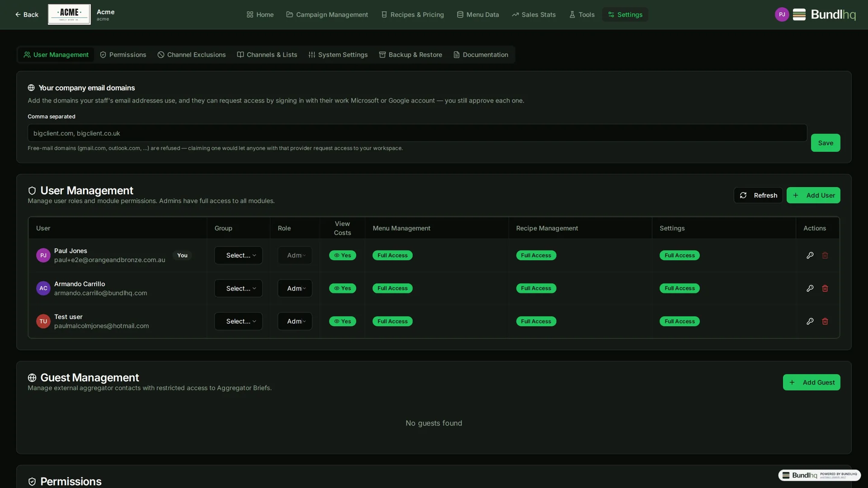Open the Group dropdown for Test user
Screen dimensions: 868x488
238,321
